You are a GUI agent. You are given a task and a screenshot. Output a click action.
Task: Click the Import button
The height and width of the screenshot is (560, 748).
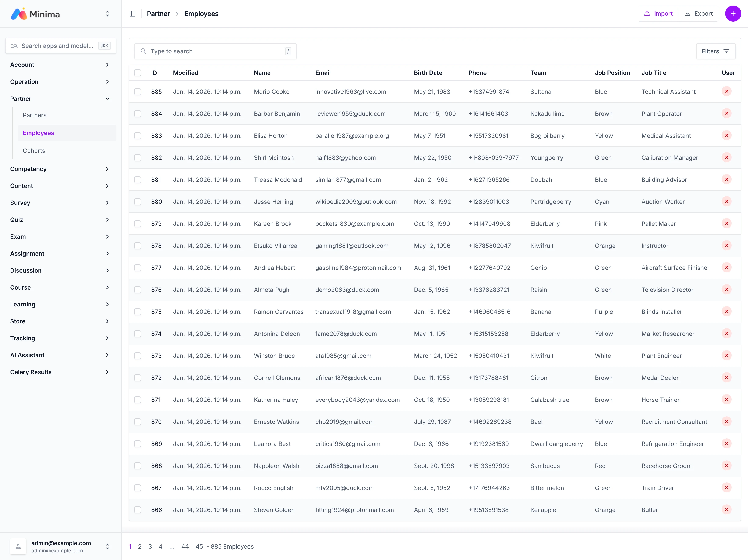click(658, 14)
